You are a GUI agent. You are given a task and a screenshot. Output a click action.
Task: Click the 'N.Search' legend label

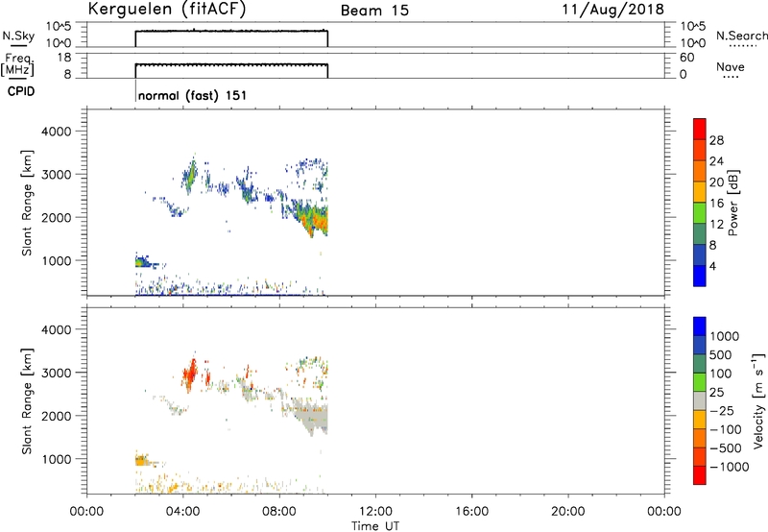[741, 36]
